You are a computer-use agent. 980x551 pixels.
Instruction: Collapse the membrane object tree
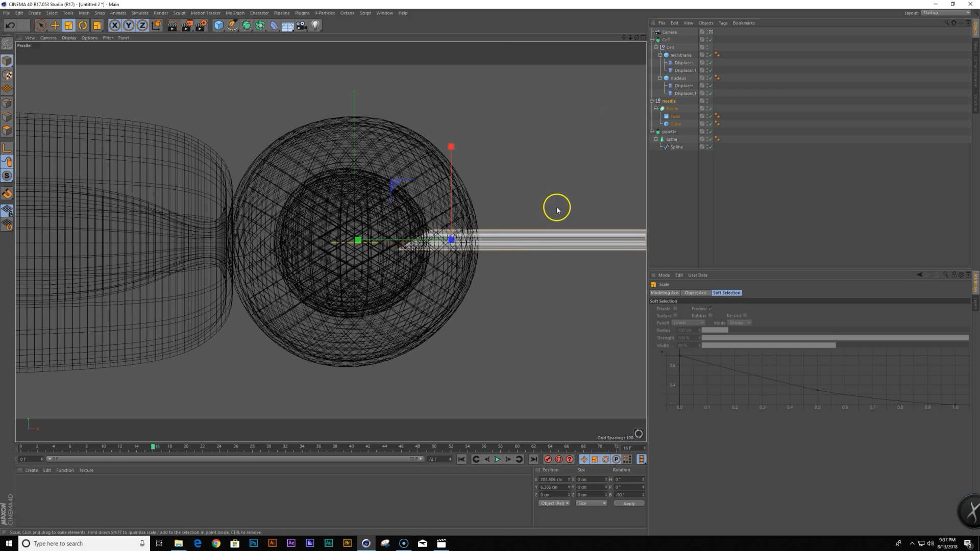pos(660,55)
